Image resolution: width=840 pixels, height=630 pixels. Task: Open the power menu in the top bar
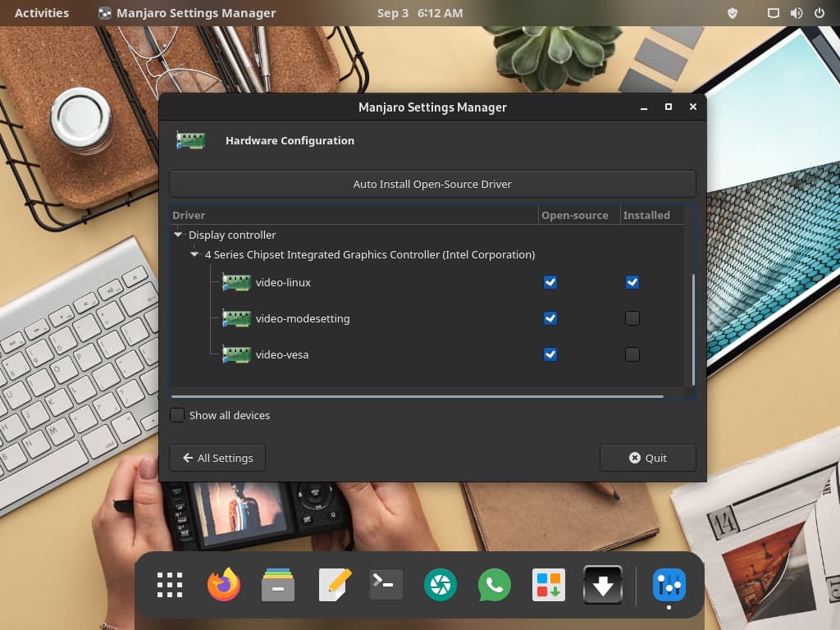pyautogui.click(x=819, y=13)
